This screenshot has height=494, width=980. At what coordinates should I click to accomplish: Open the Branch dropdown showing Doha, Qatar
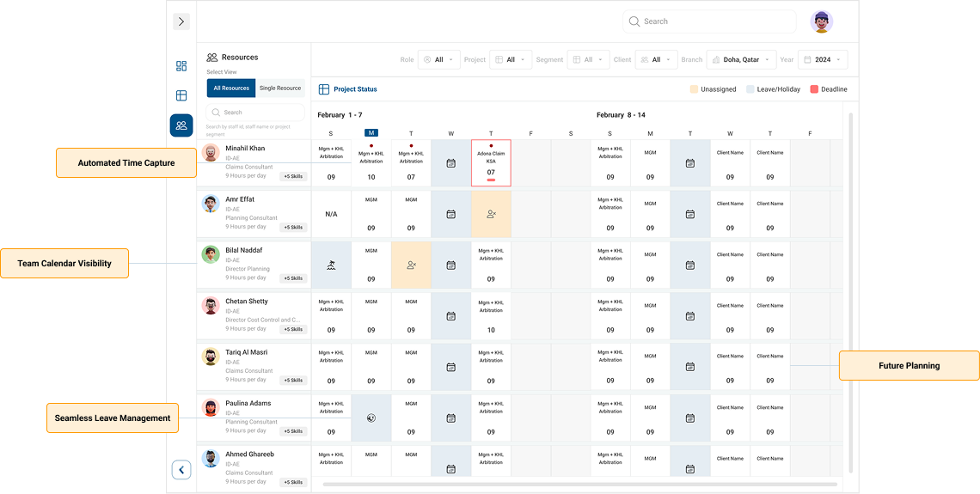coord(741,59)
